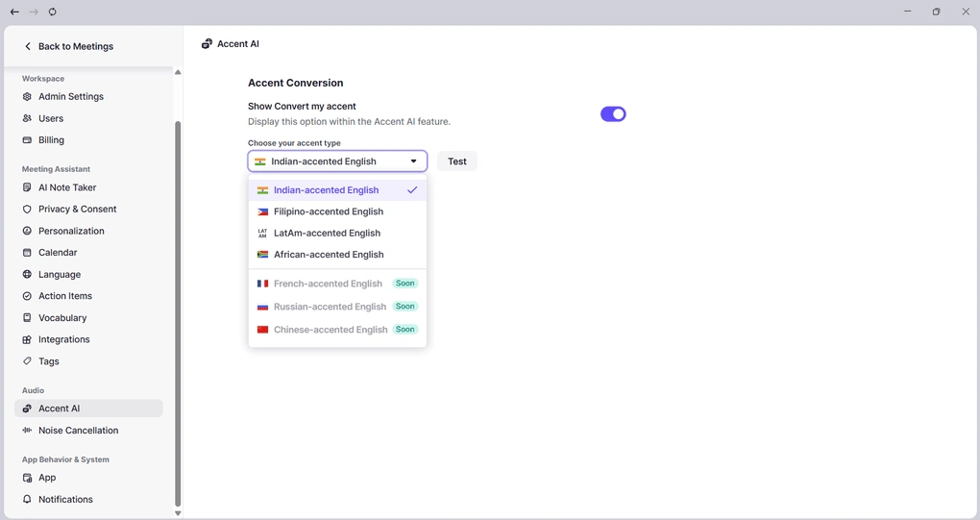Click the Language globe icon
This screenshot has width=980, height=520.
(x=27, y=274)
